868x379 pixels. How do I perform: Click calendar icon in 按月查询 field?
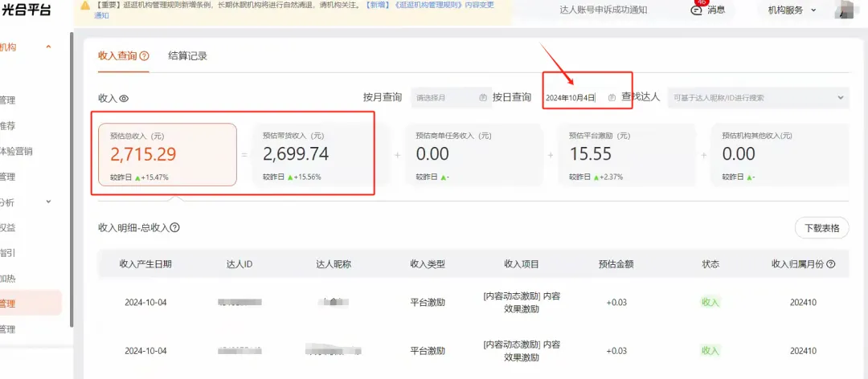(x=483, y=97)
